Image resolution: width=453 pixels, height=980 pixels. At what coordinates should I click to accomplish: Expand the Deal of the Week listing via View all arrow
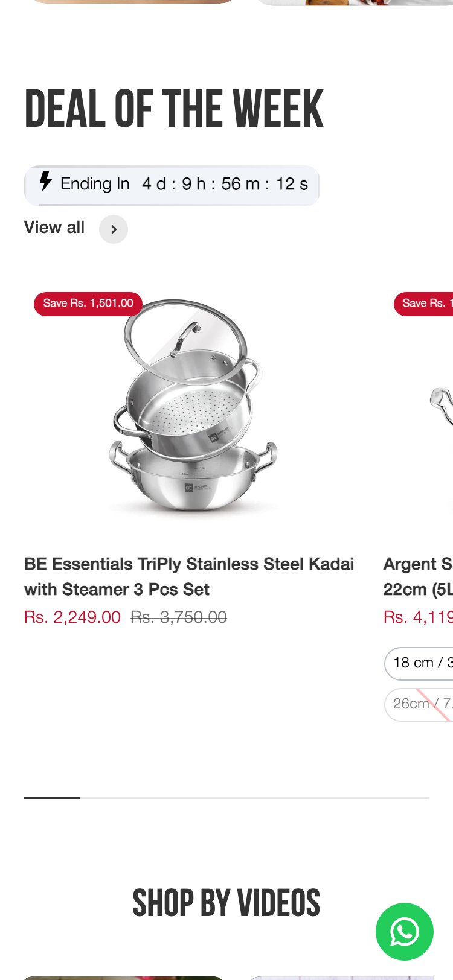tap(113, 229)
